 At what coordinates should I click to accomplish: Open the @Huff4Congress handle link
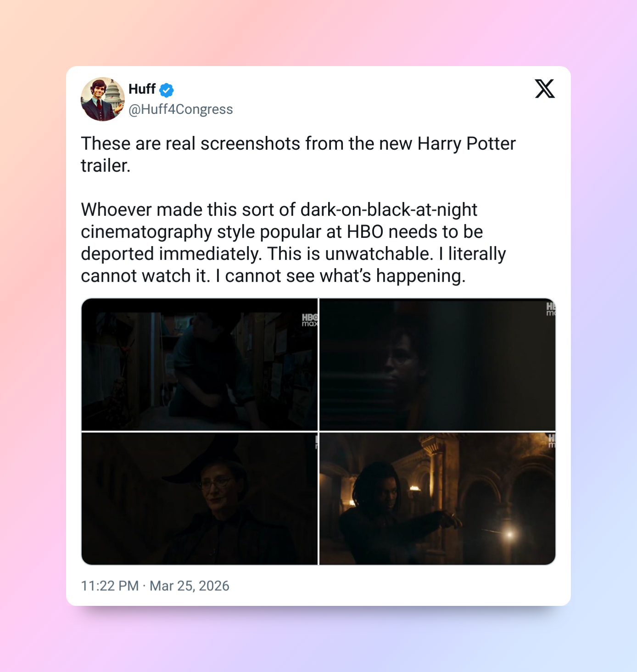click(181, 109)
